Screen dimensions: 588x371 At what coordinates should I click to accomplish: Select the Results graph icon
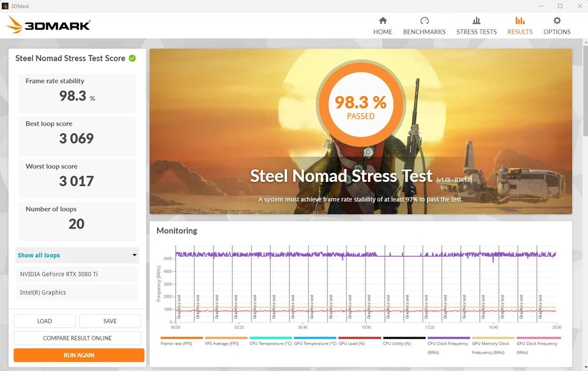(519, 21)
